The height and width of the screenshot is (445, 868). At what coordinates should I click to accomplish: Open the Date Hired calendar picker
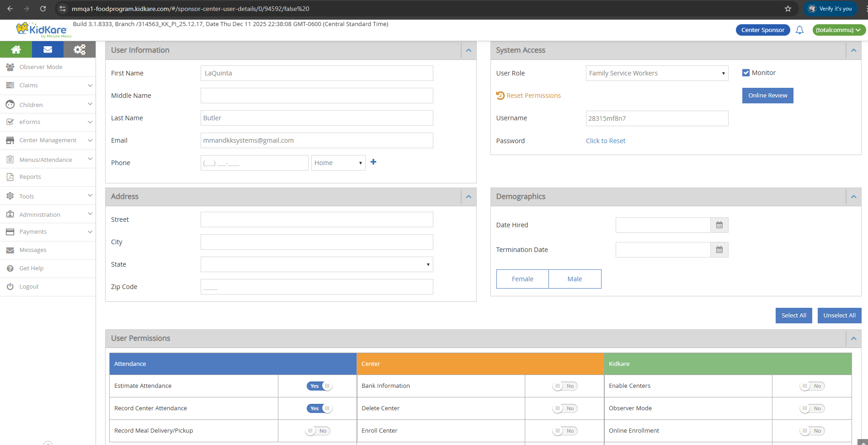point(719,225)
